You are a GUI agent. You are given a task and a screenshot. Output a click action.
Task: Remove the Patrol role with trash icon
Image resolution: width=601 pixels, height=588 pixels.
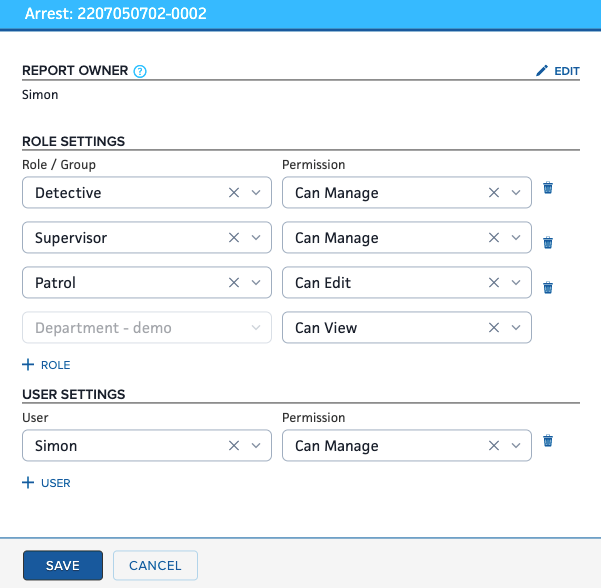547,288
